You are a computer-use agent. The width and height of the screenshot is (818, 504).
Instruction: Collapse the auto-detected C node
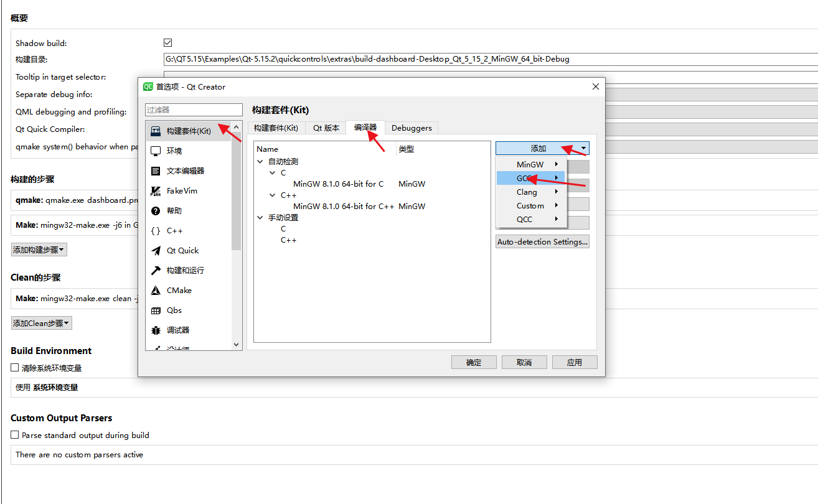[272, 173]
